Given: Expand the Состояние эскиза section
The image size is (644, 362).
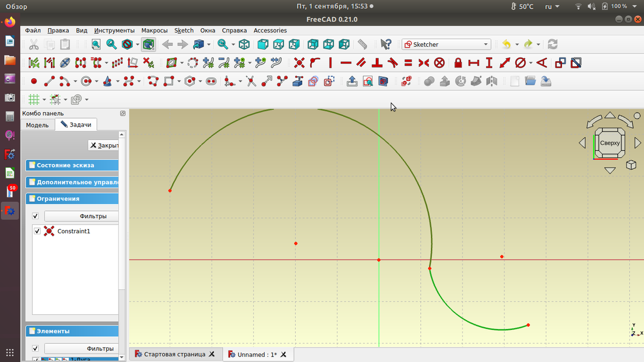Looking at the screenshot, I should 72,165.
